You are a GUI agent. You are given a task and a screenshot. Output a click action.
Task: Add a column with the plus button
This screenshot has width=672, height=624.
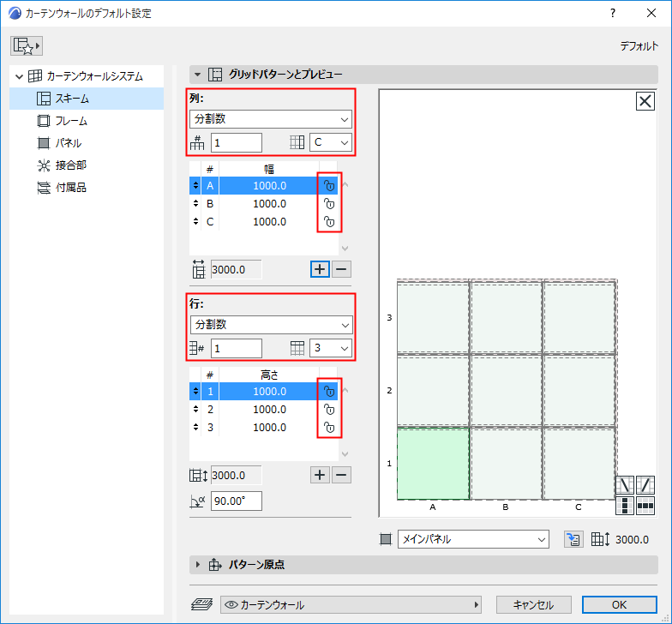click(x=320, y=269)
